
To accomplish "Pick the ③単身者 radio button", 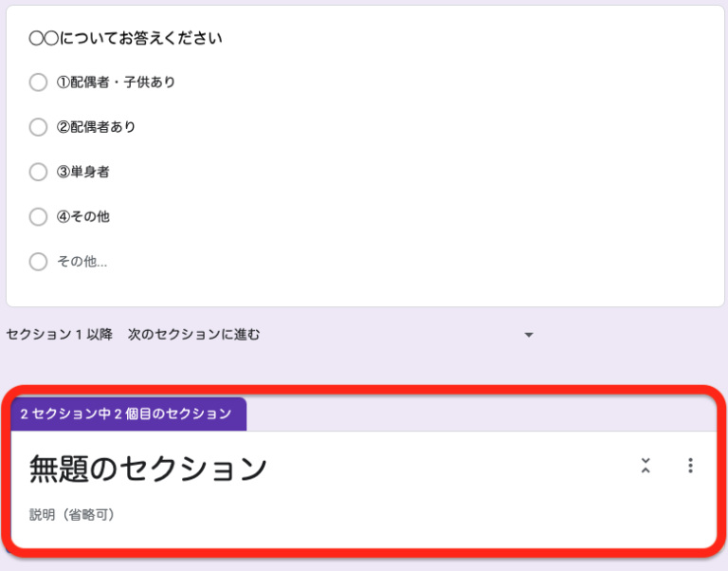I will pyautogui.click(x=38, y=172).
